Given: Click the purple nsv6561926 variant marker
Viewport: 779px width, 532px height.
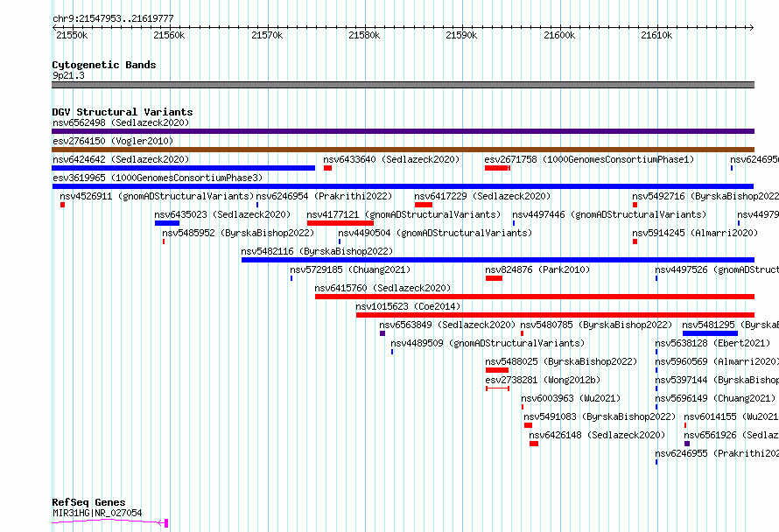Looking at the screenshot, I should [x=687, y=444].
